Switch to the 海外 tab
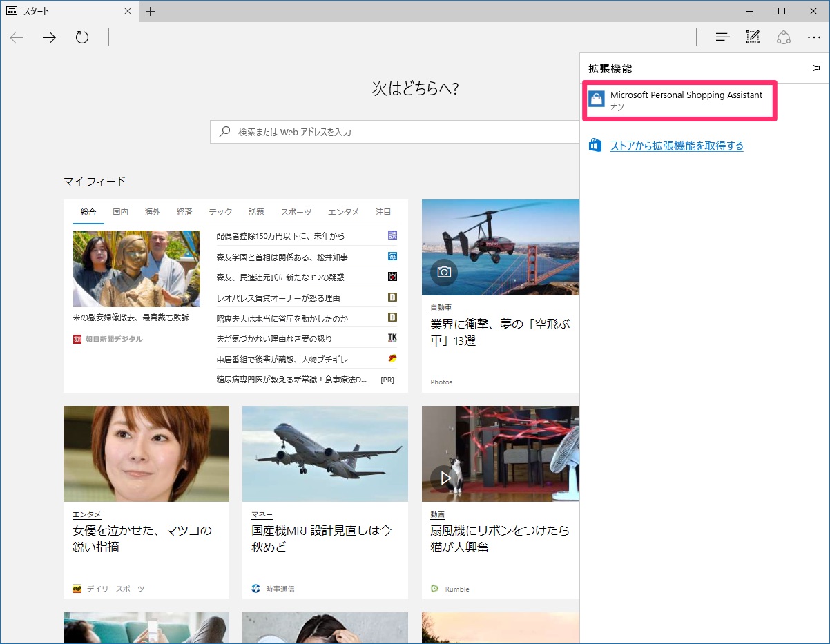830x644 pixels. pyautogui.click(x=153, y=212)
